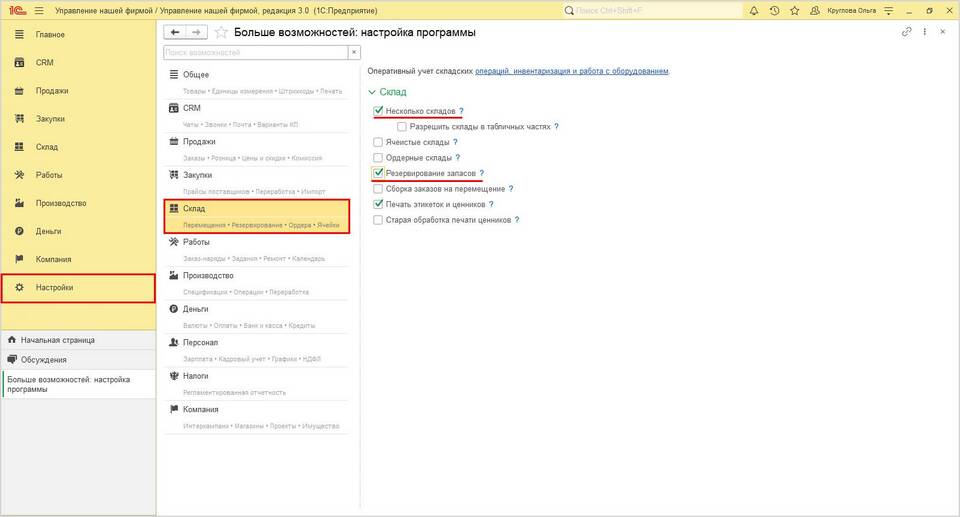Select Работы settings category
The image size is (960, 517).
click(256, 250)
